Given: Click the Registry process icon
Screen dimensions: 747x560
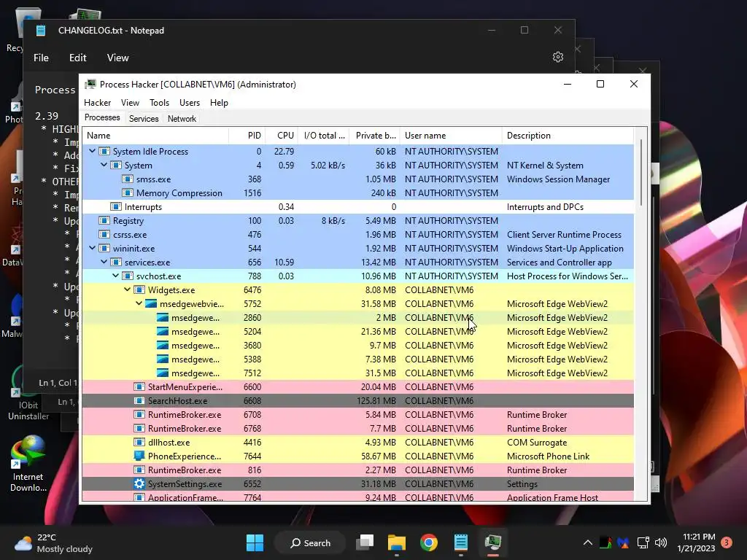Looking at the screenshot, I should tap(104, 220).
